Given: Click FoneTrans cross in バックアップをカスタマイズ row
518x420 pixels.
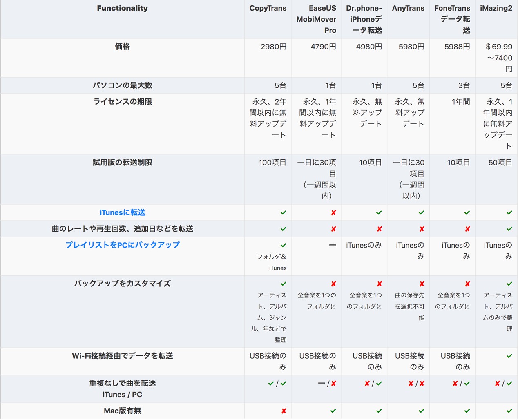Looking at the screenshot, I should [467, 284].
